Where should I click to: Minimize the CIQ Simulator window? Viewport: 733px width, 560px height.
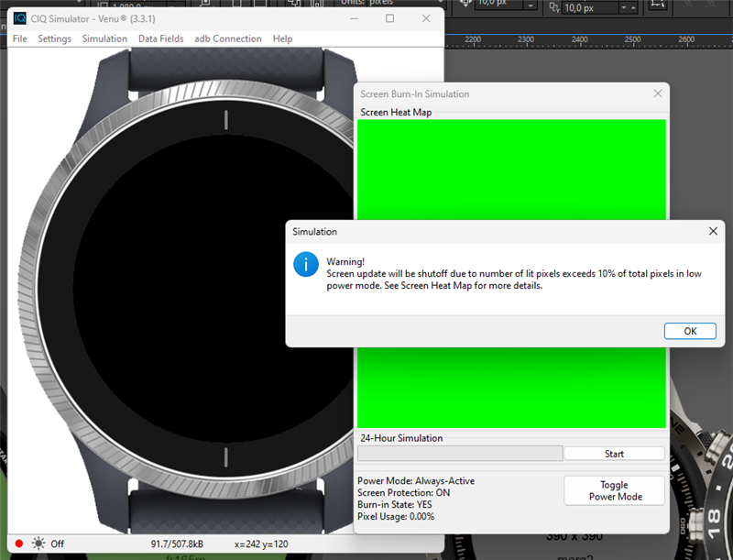(x=355, y=18)
